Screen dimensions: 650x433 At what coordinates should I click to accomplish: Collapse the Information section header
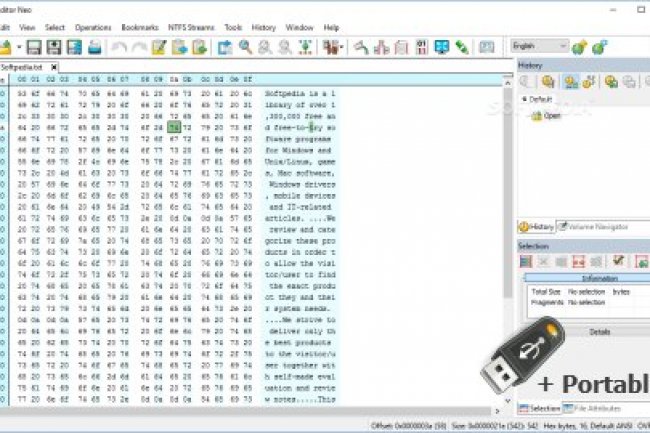click(x=587, y=278)
